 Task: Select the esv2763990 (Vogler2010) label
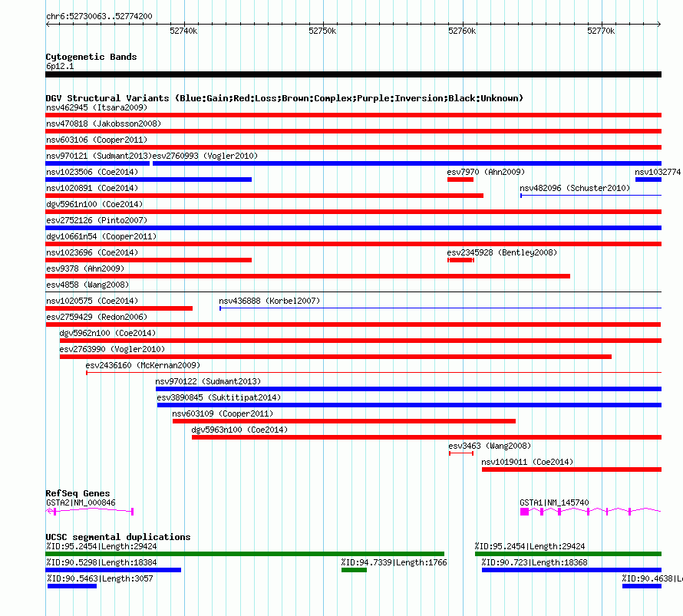(112, 349)
